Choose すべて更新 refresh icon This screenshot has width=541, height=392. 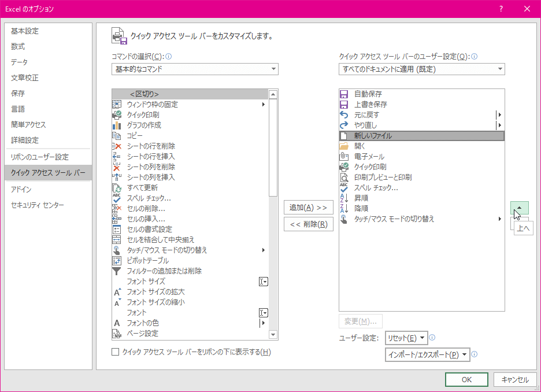click(117, 188)
